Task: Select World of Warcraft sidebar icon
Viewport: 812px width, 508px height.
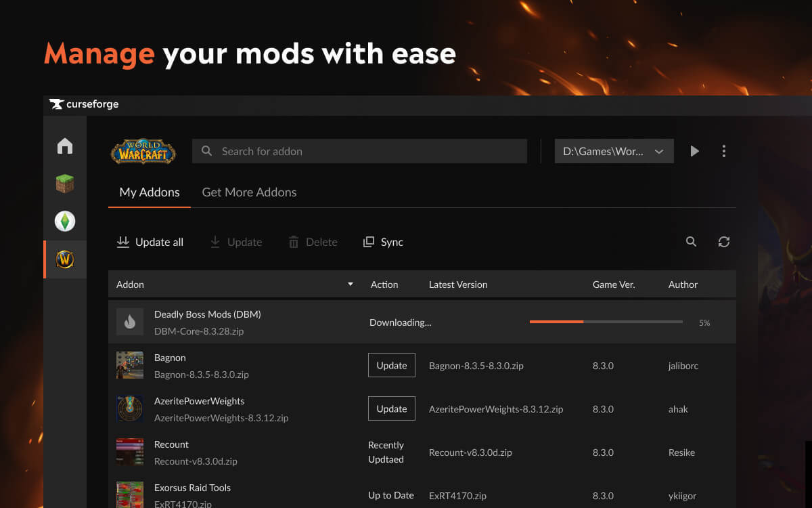Action: [x=65, y=259]
